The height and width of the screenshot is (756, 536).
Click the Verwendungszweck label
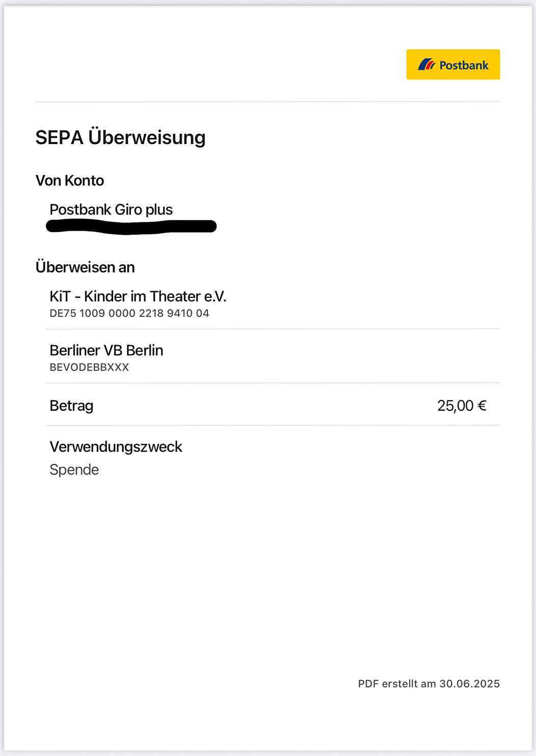116,447
